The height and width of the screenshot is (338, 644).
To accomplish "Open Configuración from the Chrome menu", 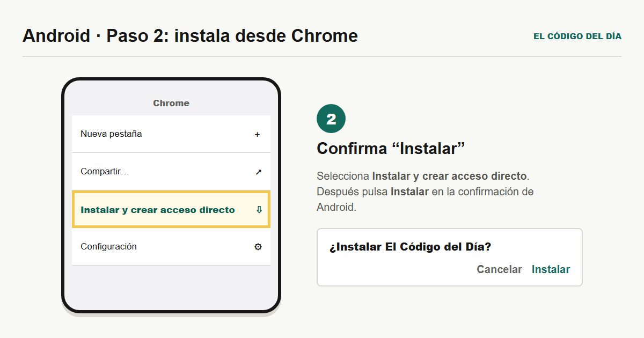I will point(171,247).
